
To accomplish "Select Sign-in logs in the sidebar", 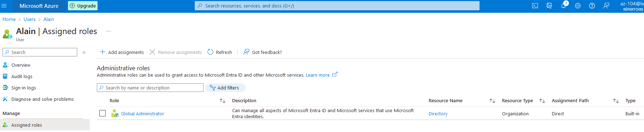I will pyautogui.click(x=23, y=88).
